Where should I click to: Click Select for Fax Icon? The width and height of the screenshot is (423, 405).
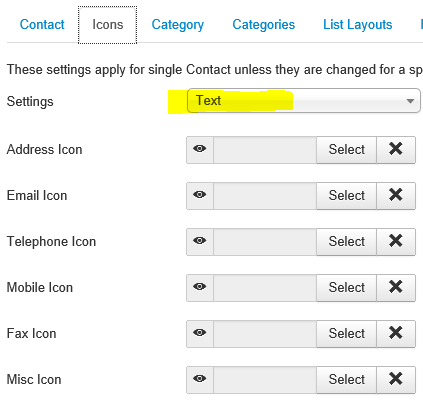pyautogui.click(x=347, y=333)
